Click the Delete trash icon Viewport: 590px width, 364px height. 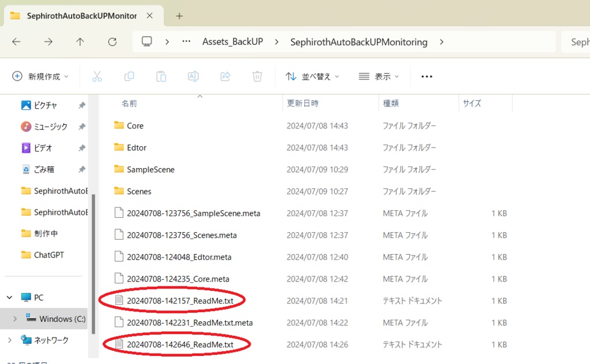point(258,77)
